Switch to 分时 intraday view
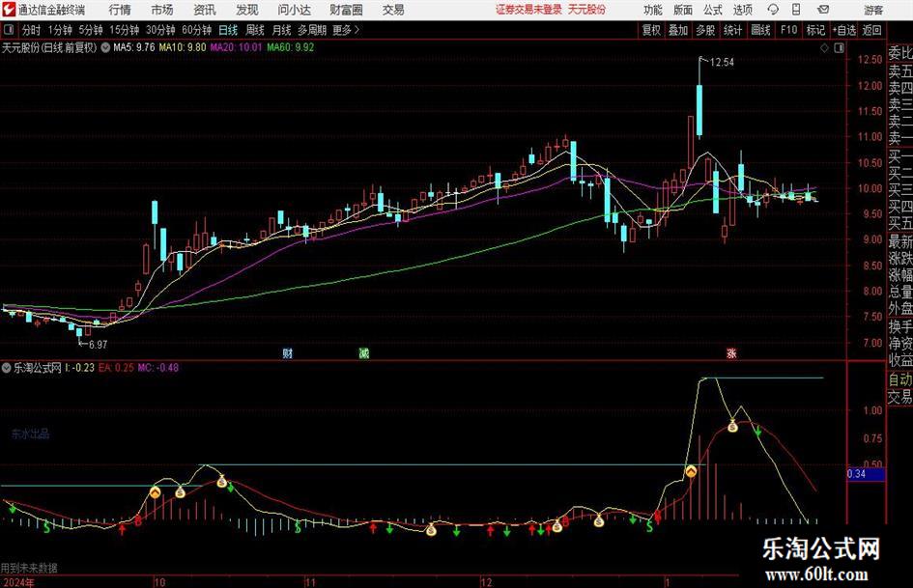Viewport: 913px width, 588px height. pyautogui.click(x=31, y=30)
